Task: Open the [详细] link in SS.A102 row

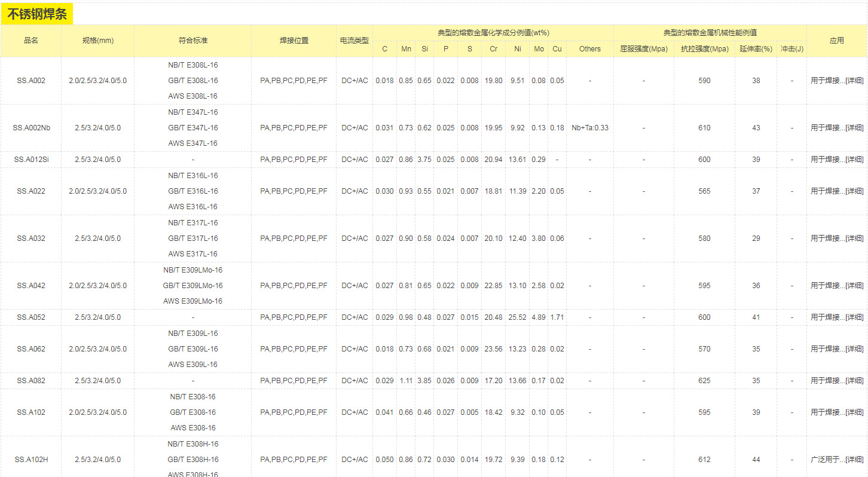Action: (854, 412)
